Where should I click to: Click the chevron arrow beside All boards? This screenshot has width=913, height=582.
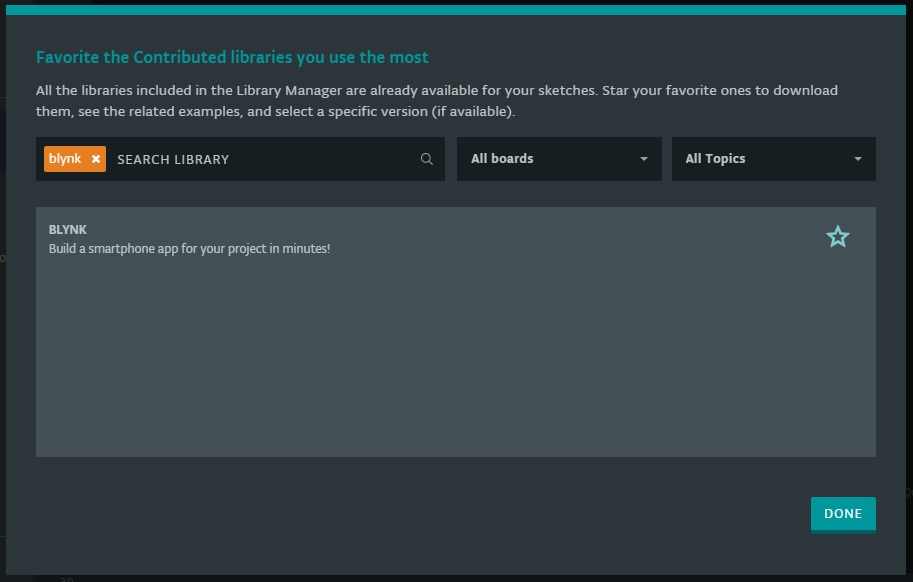(643, 158)
